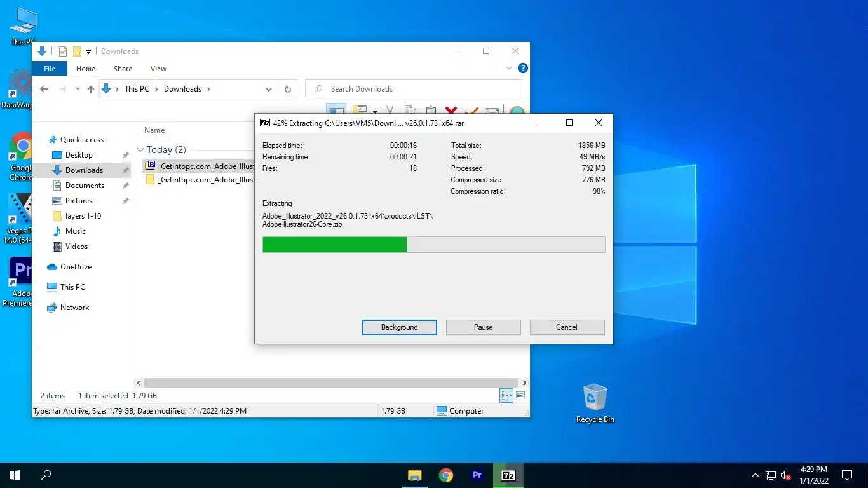Open This PC desktop icon
This screenshot has width=868, height=488.
click(23, 25)
